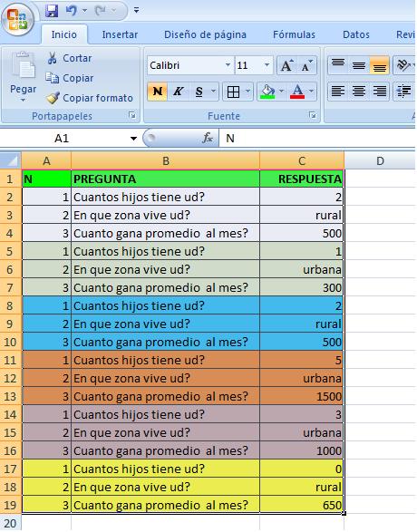Select column B header
The image size is (417, 532).
pos(166,160)
